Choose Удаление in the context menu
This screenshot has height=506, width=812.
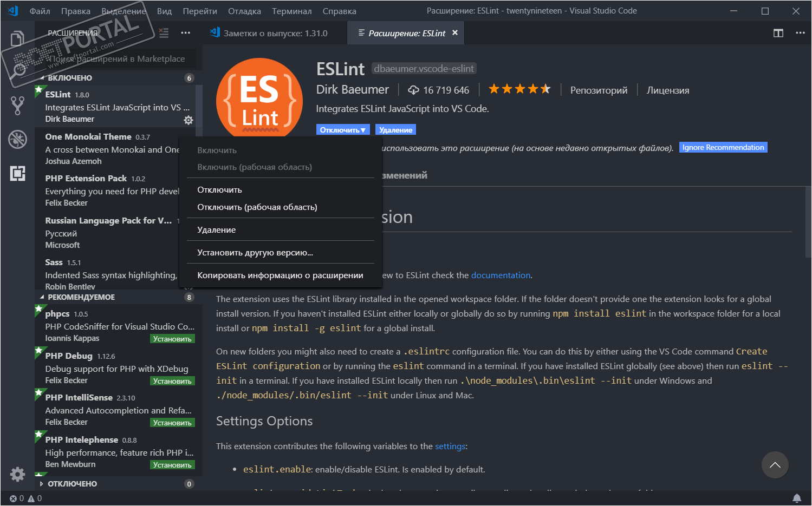point(280,230)
